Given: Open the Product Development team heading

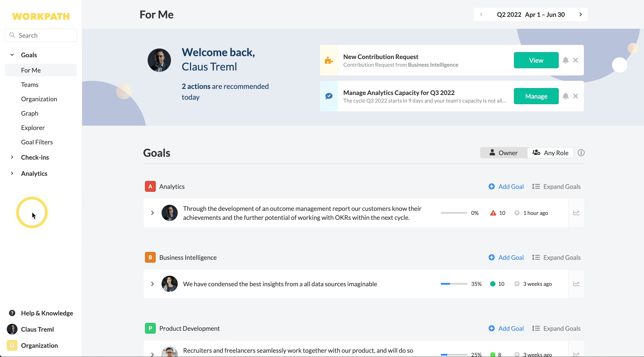Looking at the screenshot, I should (x=189, y=328).
